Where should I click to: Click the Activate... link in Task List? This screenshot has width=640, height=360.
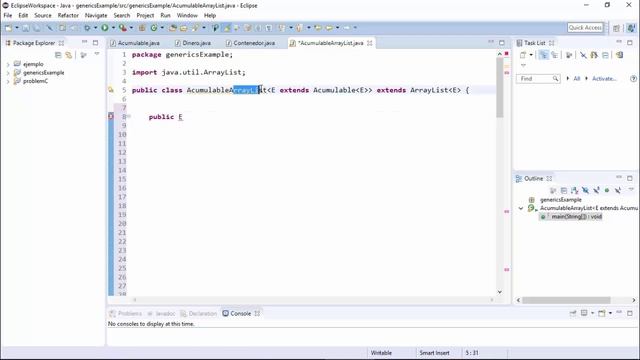(604, 78)
